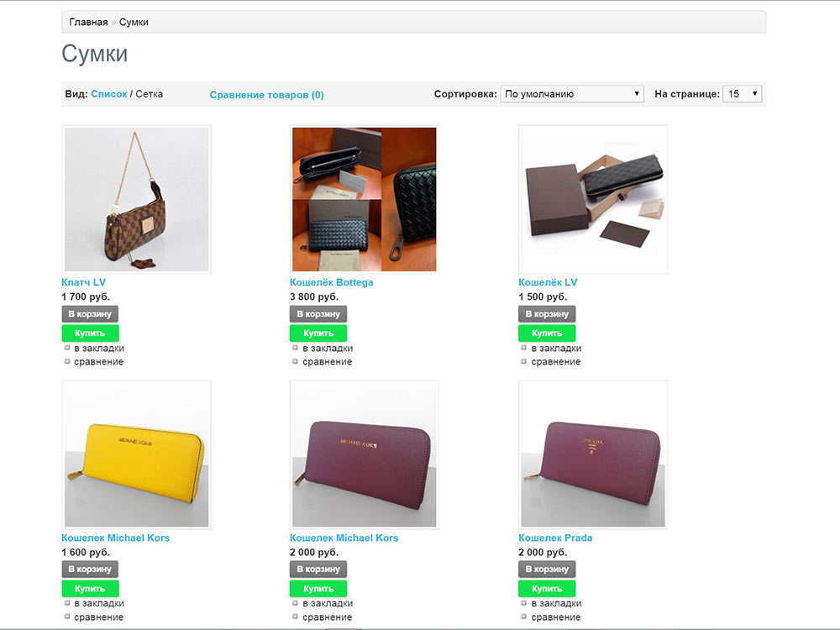Open the Клатч LV product image

(x=137, y=199)
